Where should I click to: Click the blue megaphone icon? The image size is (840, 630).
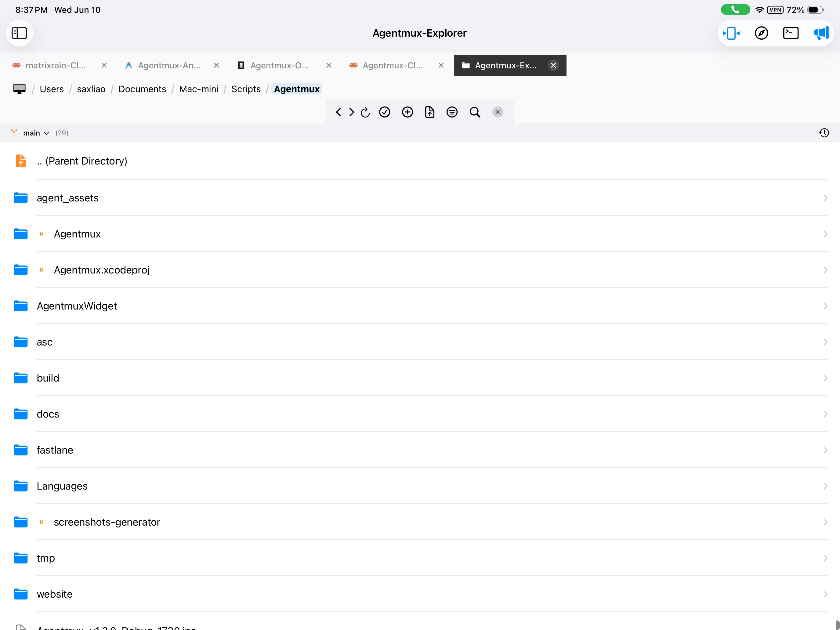tap(821, 33)
